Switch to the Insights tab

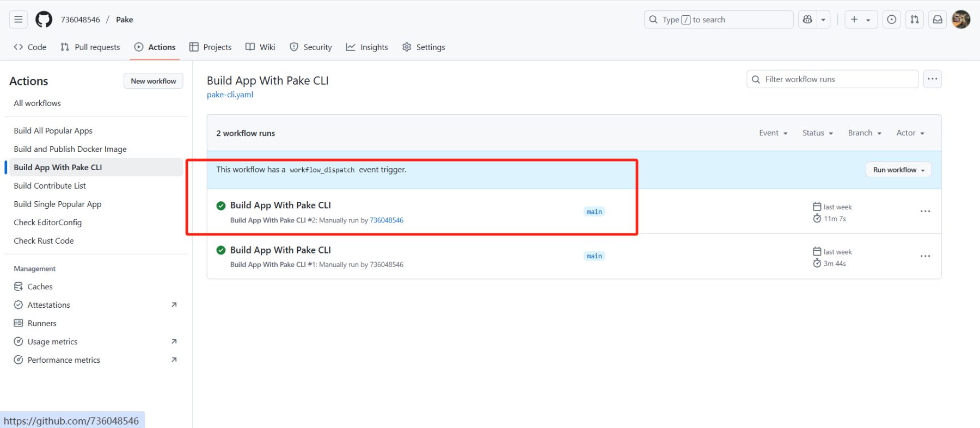pos(367,47)
